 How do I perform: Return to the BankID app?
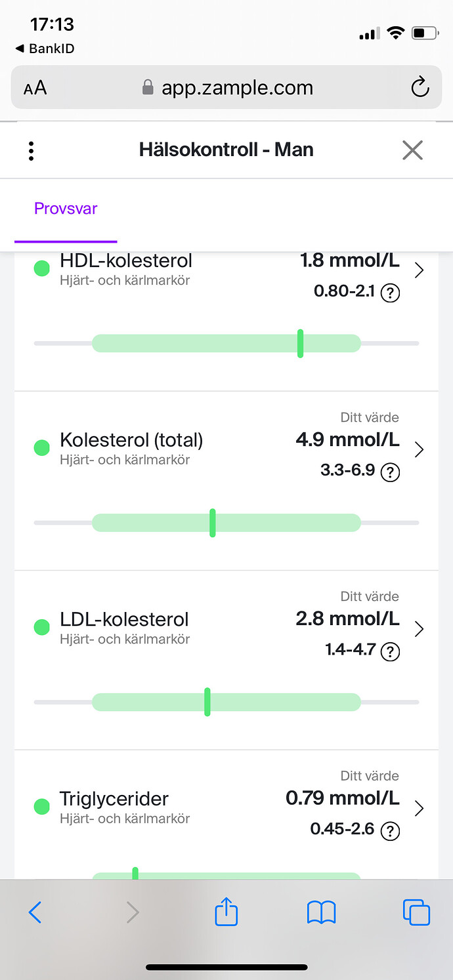pyautogui.click(x=45, y=49)
